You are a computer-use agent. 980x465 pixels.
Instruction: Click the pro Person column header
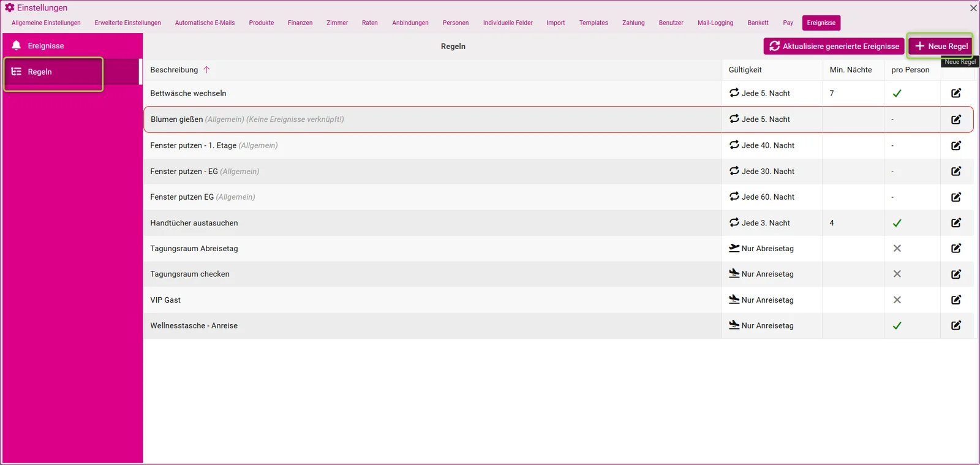pos(910,70)
